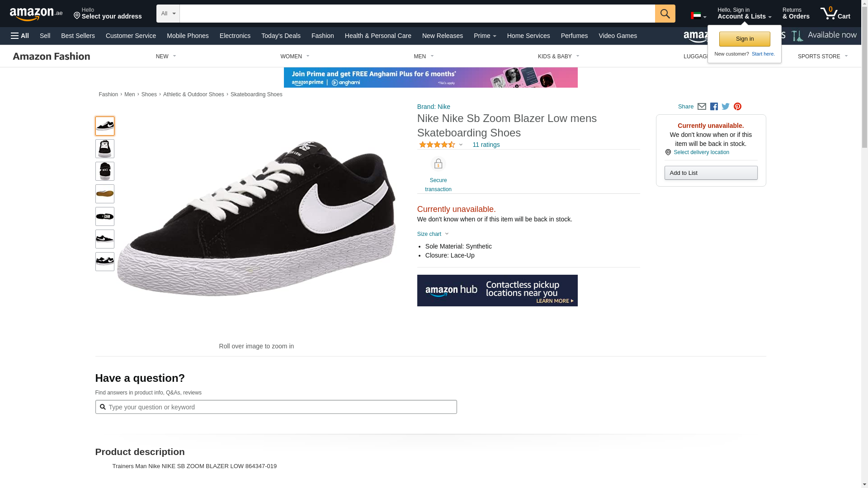This screenshot has width=868, height=488.
Task: Focus the question or keyword field
Action: pyautogui.click(x=280, y=407)
